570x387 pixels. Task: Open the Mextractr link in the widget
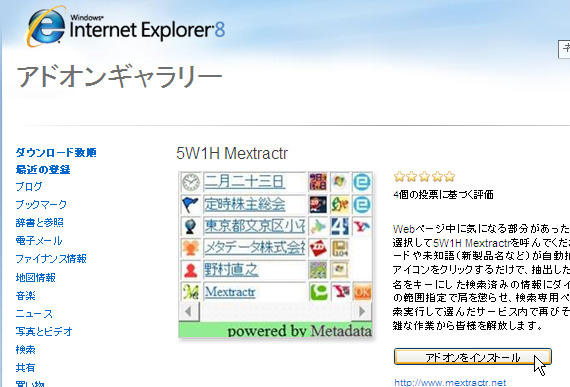coord(230,292)
